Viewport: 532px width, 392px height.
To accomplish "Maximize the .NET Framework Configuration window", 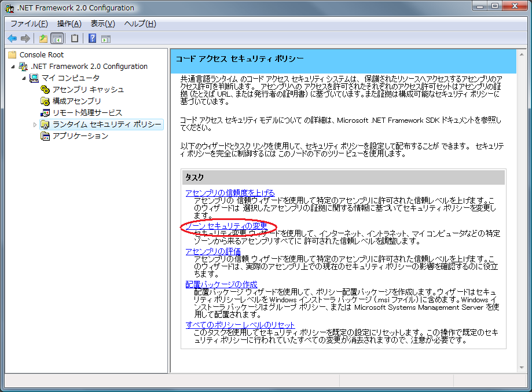I will pyautogui.click(x=495, y=6).
